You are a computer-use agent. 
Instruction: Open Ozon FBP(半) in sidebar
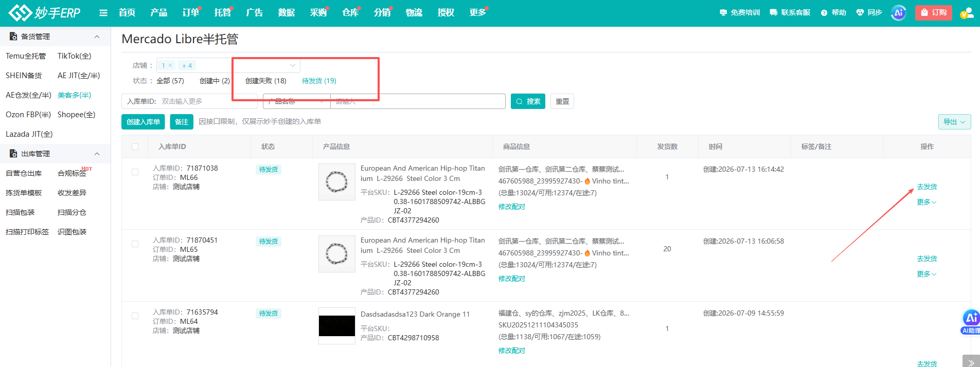click(x=28, y=115)
